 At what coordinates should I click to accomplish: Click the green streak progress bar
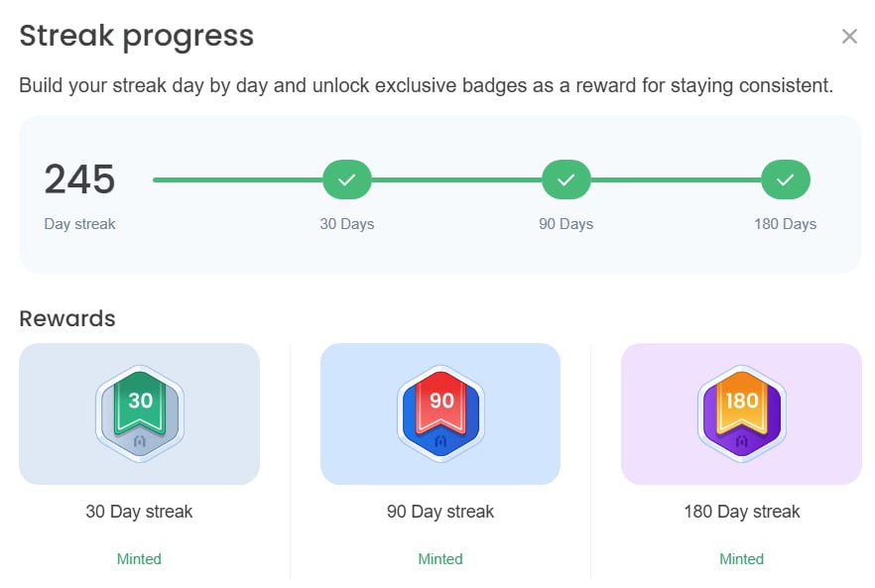(238, 179)
